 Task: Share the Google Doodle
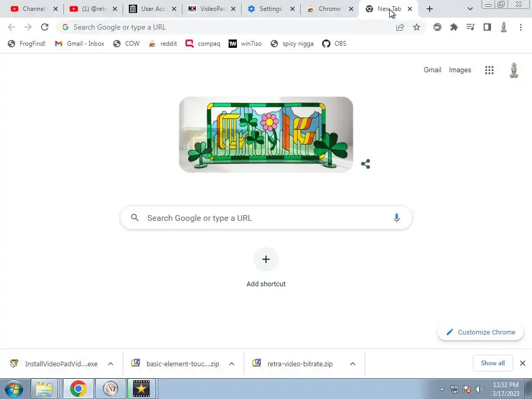click(365, 164)
